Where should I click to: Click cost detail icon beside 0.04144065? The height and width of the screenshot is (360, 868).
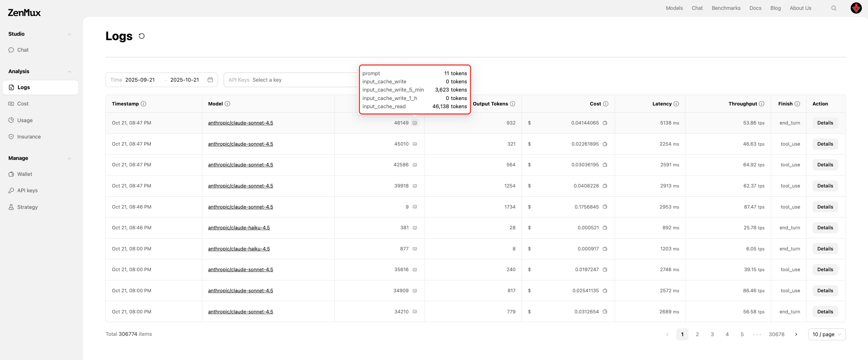coord(605,123)
